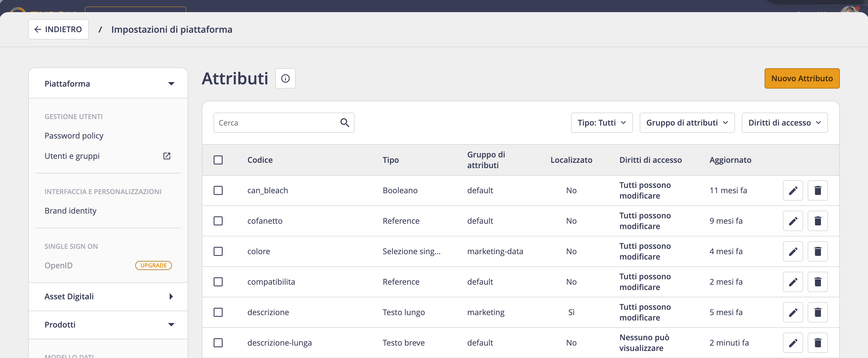Click the Localizzato column header
Screen dimensions: 868x358
click(571, 160)
